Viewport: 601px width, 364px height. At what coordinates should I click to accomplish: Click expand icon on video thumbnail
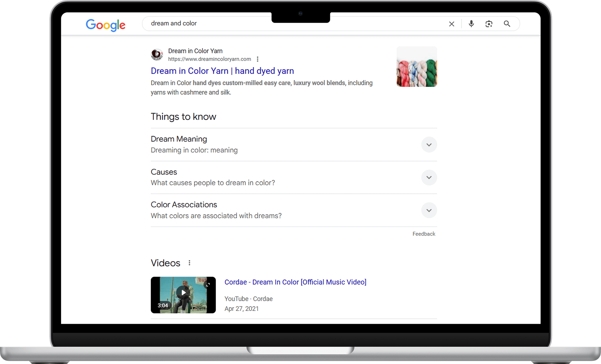208,285
